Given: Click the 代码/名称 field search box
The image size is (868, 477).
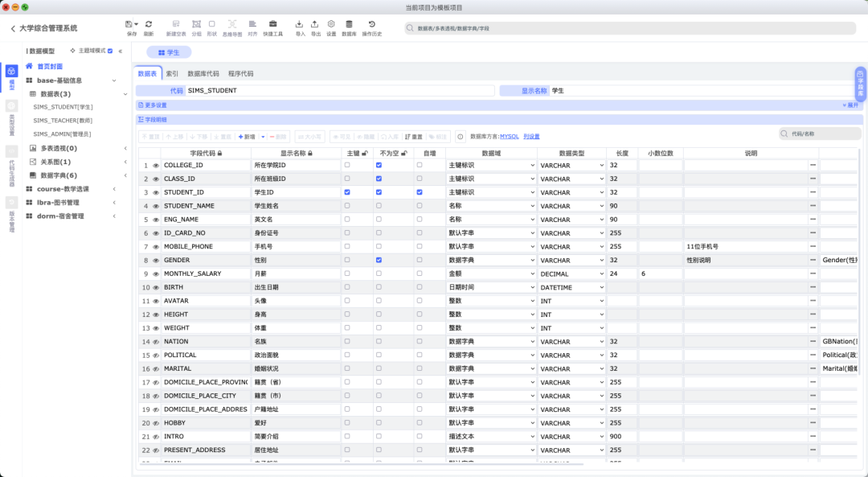Looking at the screenshot, I should [x=820, y=134].
